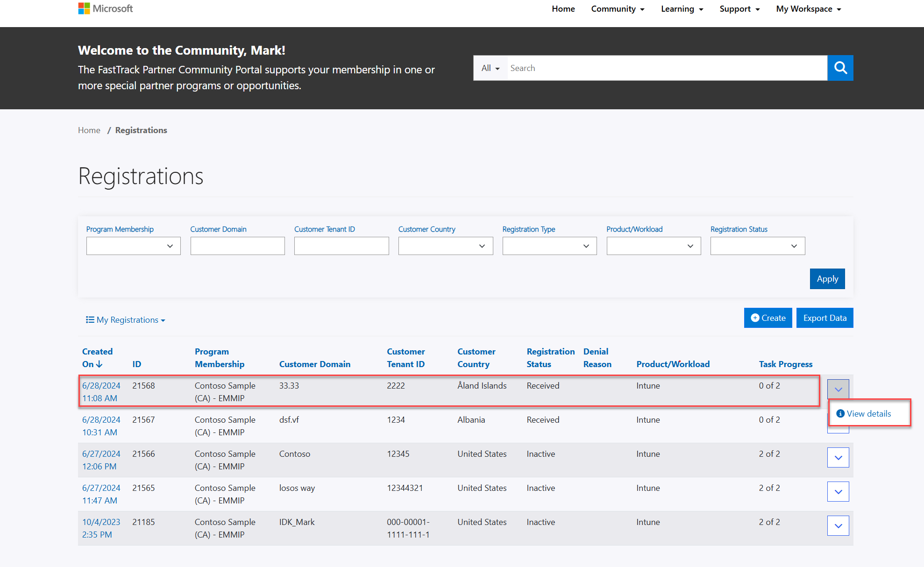Open the Registration Status filter dropdown
Viewport: 924px width, 567px height.
(758, 246)
